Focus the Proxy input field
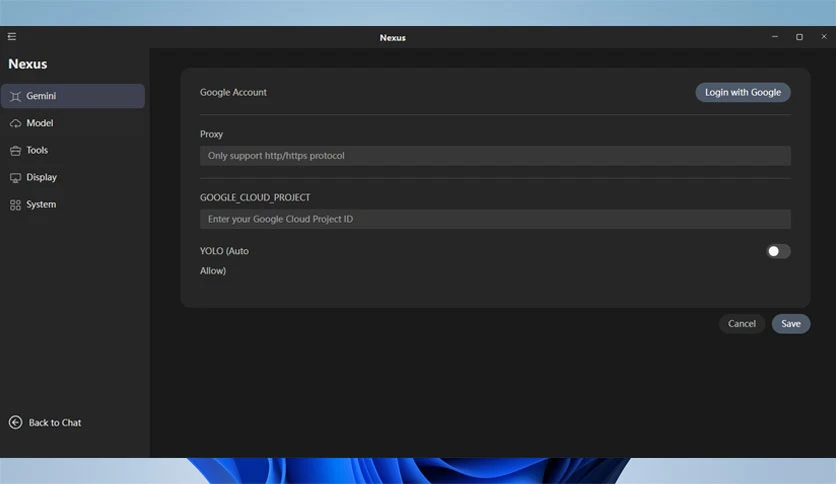 coord(495,156)
